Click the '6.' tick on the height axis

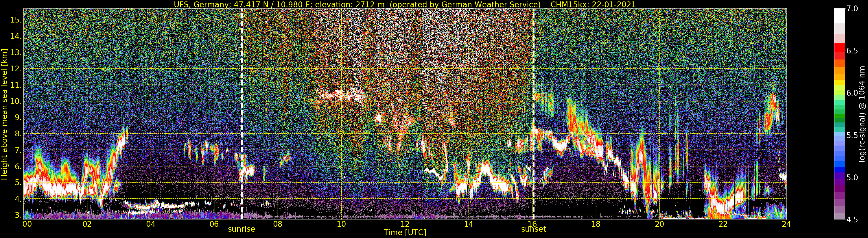[x=18, y=166]
